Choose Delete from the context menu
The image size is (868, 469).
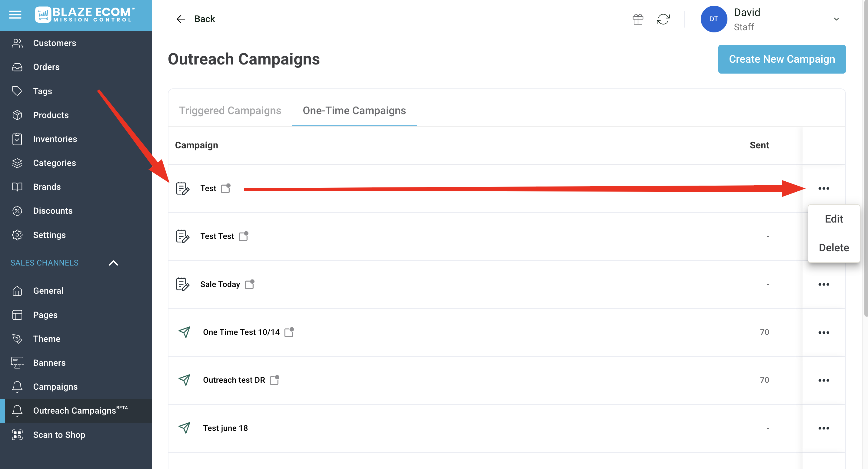pos(834,247)
